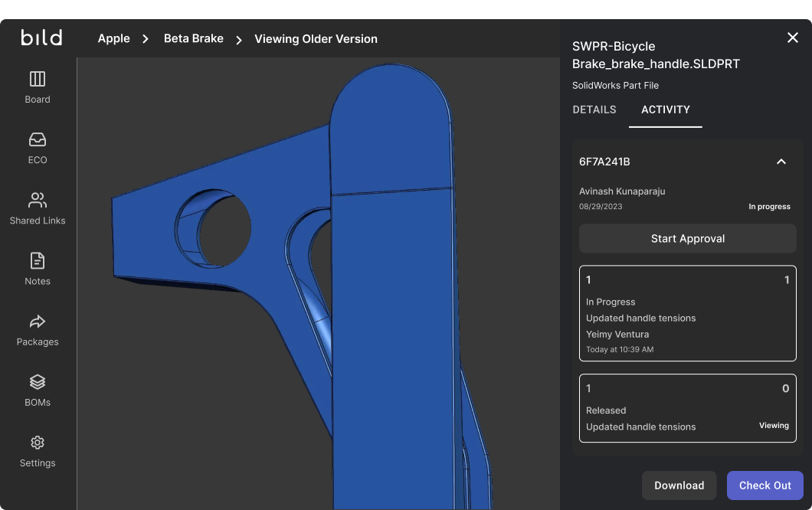Download the brake handle file
This screenshot has height=510, width=812.
click(679, 485)
